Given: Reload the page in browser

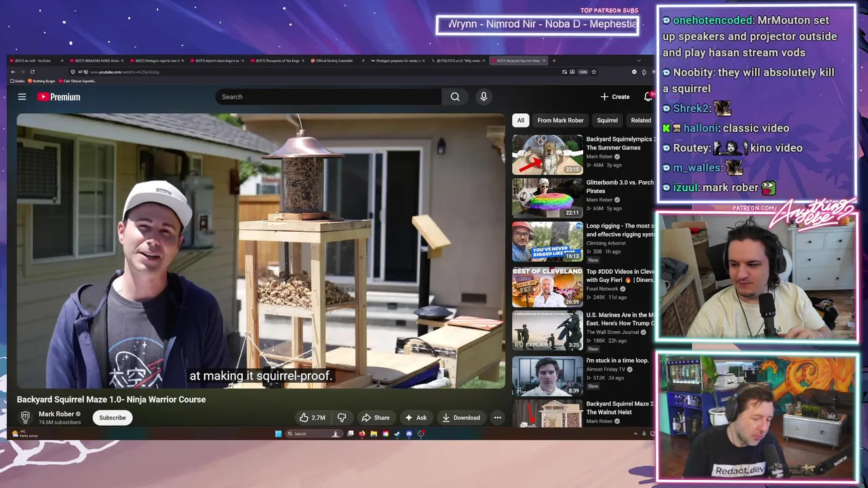Looking at the screenshot, I should point(33,72).
